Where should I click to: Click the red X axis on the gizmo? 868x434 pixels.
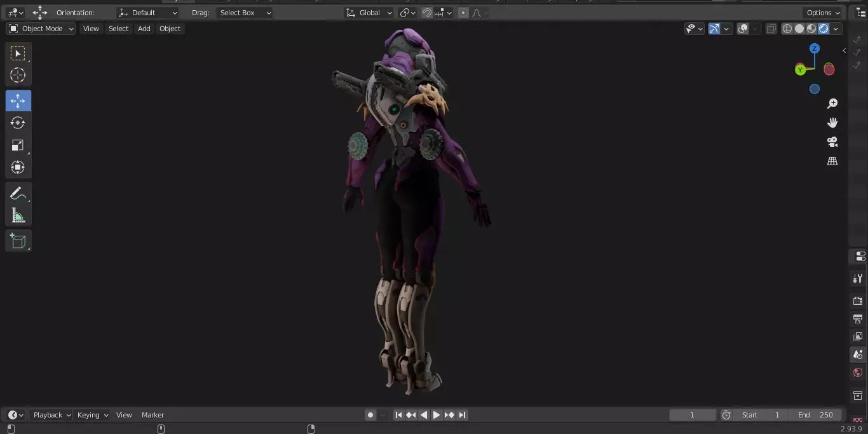(829, 69)
